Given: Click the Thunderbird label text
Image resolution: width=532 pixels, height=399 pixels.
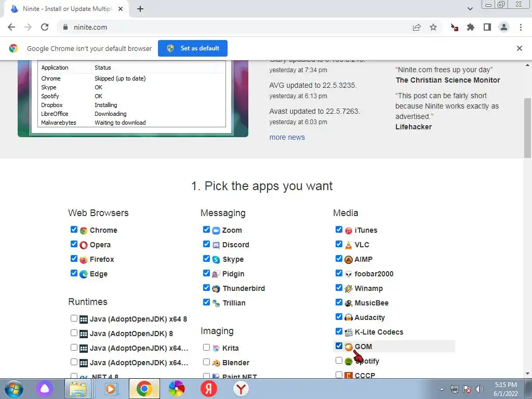Looking at the screenshot, I should pyautogui.click(x=244, y=289).
